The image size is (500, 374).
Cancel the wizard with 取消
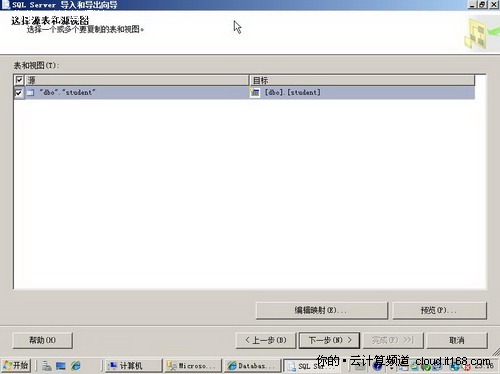coord(457,340)
